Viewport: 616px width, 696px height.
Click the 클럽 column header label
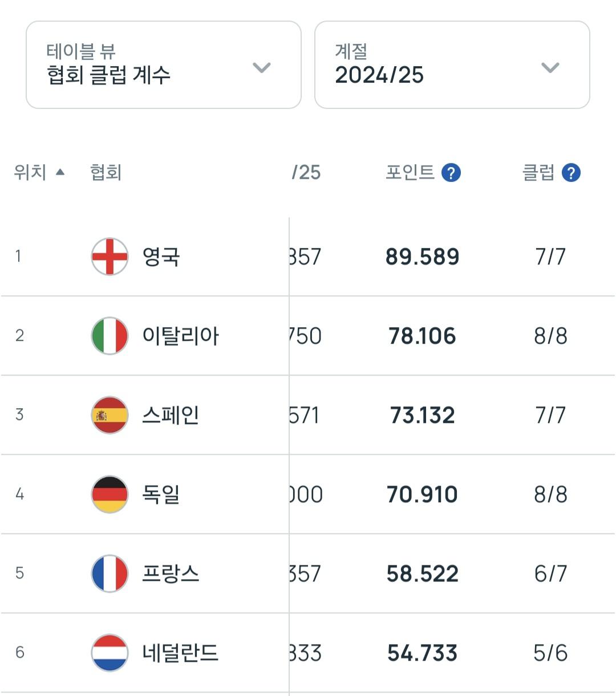pyautogui.click(x=538, y=172)
